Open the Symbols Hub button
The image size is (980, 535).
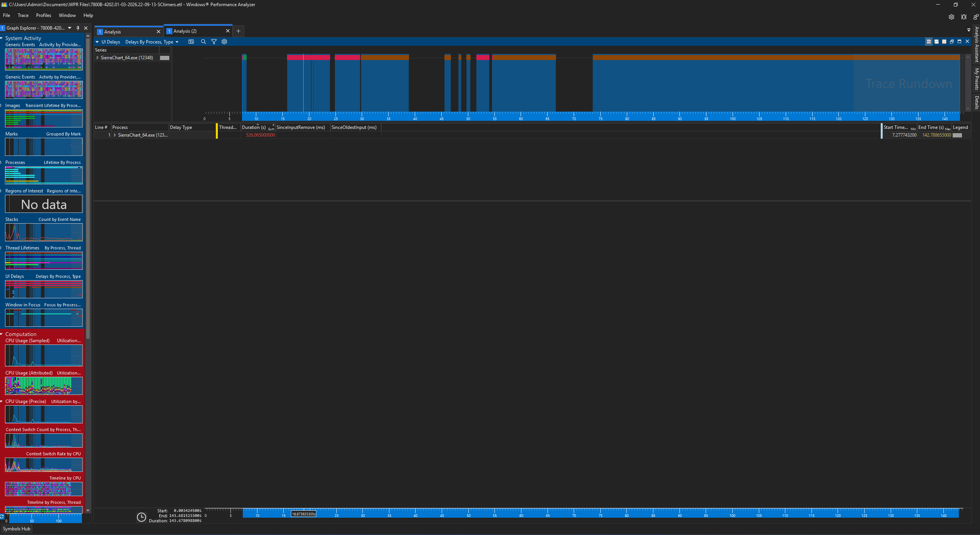coord(17,528)
